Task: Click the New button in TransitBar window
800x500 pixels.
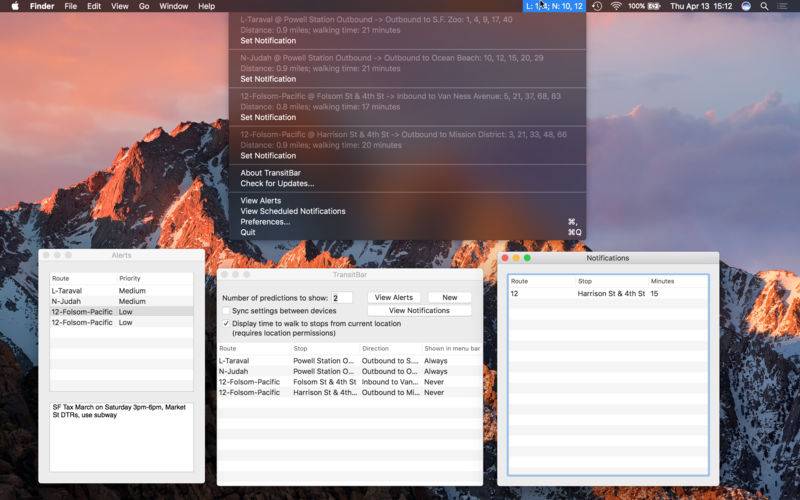Action: (449, 297)
